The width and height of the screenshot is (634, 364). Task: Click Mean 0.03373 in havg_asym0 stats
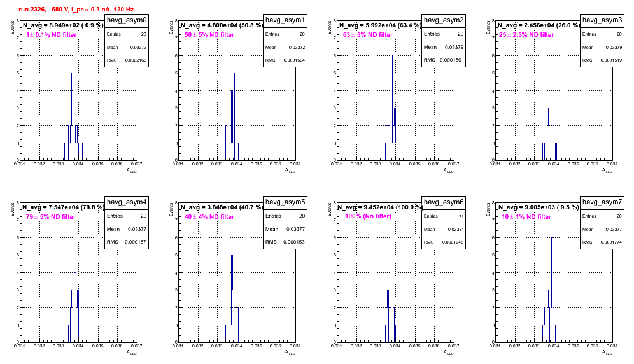(x=127, y=47)
